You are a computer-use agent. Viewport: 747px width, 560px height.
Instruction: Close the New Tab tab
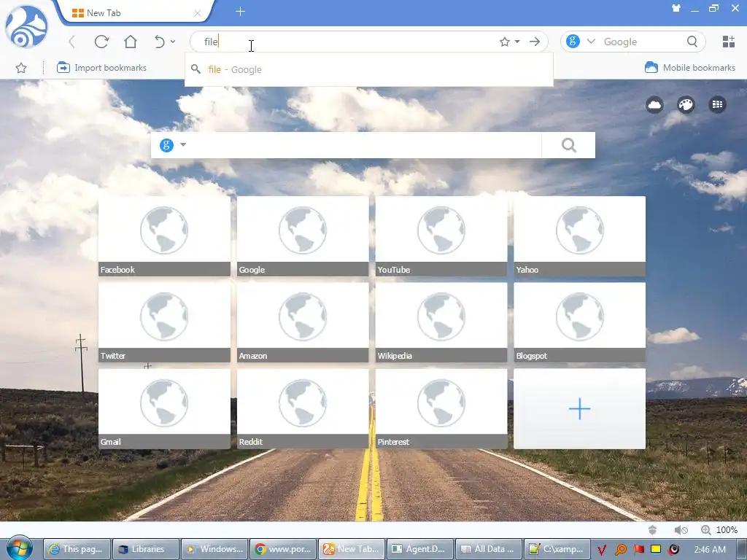(x=197, y=13)
